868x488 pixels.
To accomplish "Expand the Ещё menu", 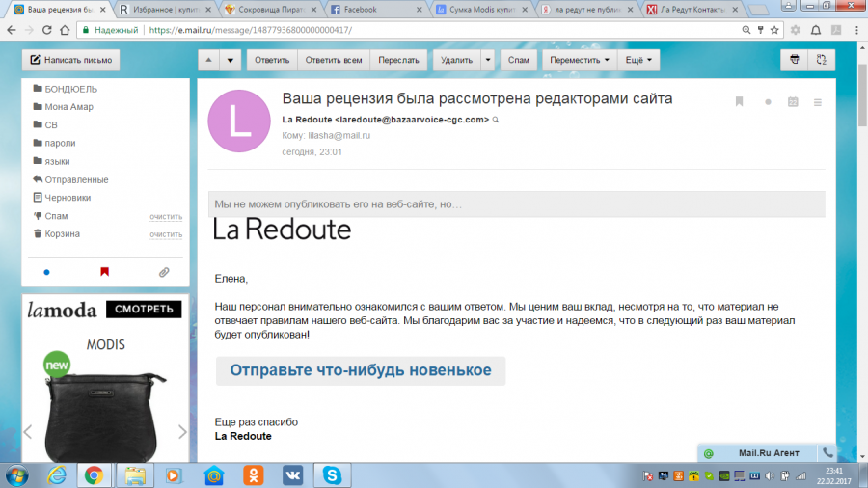I will tap(640, 60).
